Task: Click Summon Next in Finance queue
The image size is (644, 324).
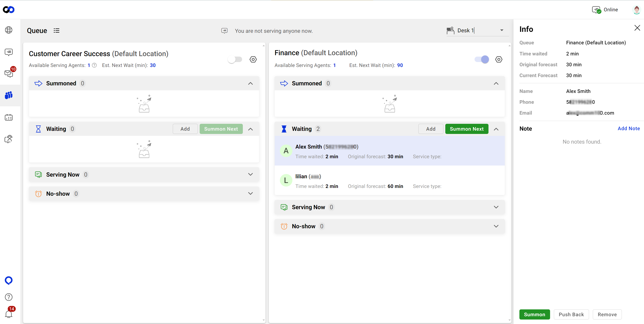Action: click(467, 129)
